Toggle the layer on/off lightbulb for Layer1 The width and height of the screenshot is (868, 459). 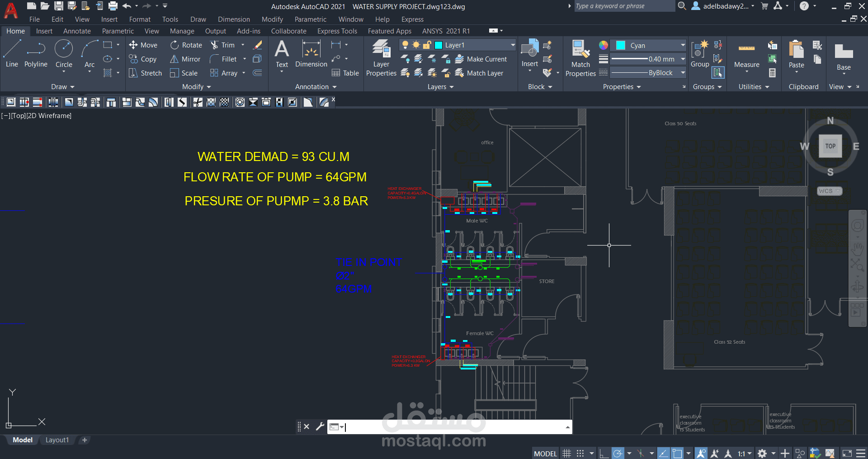(405, 45)
